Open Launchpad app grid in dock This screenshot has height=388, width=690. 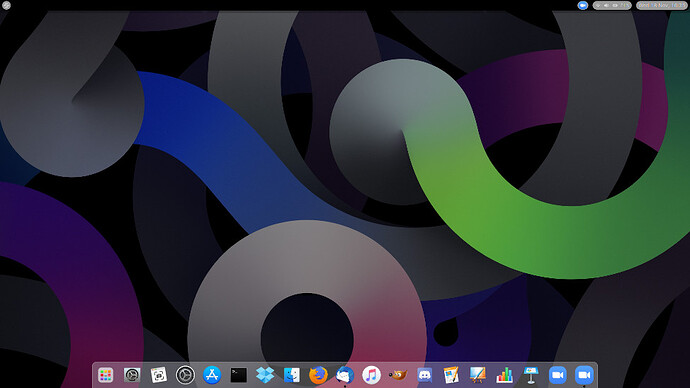pos(105,375)
